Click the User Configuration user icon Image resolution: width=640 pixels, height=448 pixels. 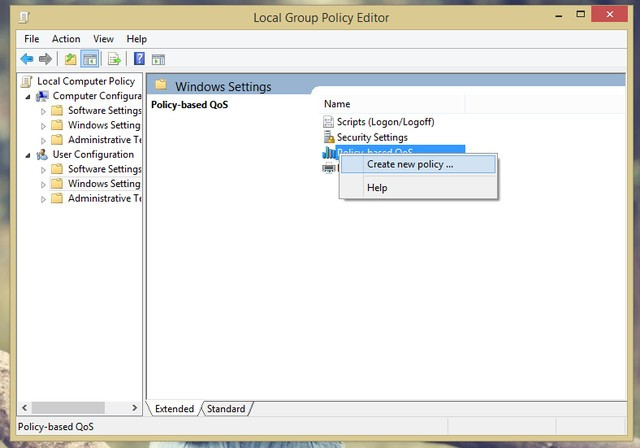pos(42,155)
